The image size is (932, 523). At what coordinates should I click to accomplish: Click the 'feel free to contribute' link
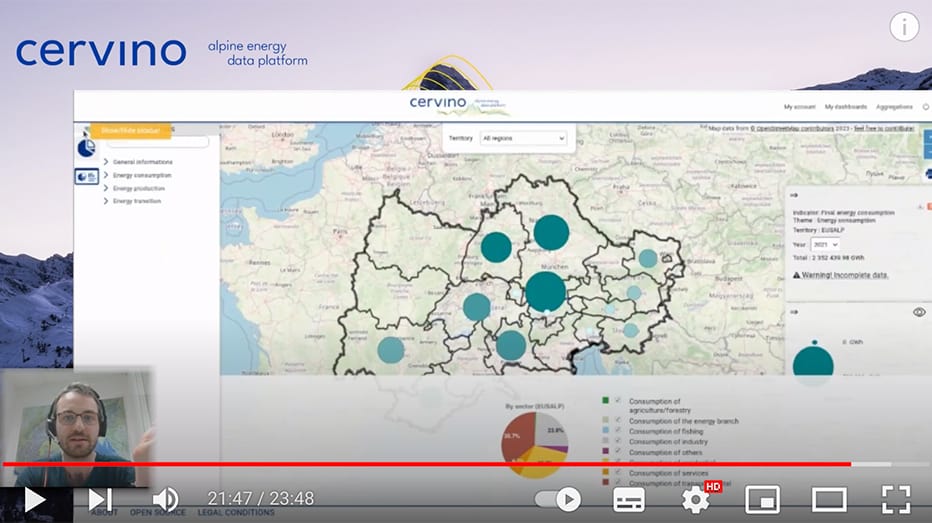point(884,128)
